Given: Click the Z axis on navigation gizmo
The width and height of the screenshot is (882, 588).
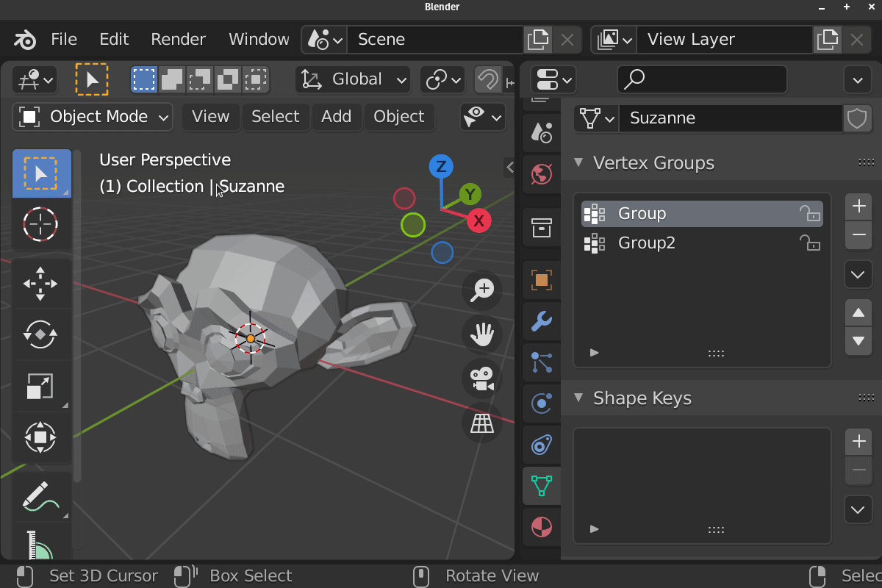Looking at the screenshot, I should (441, 167).
